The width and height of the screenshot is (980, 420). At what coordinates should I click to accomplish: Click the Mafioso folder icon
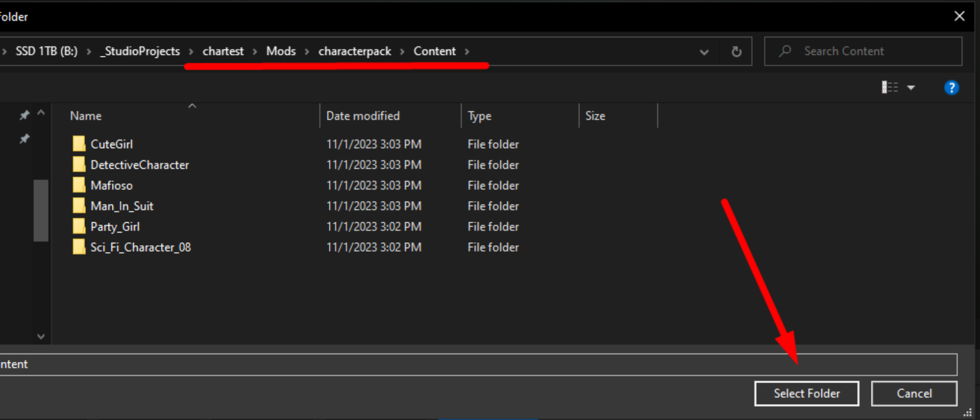click(x=79, y=185)
